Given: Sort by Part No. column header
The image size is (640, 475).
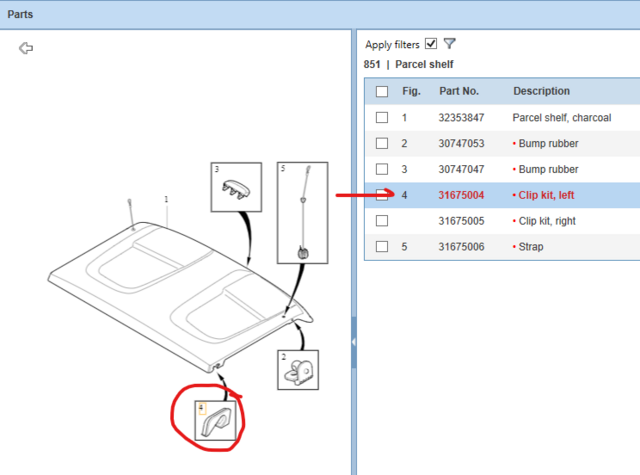Looking at the screenshot, I should (x=459, y=92).
